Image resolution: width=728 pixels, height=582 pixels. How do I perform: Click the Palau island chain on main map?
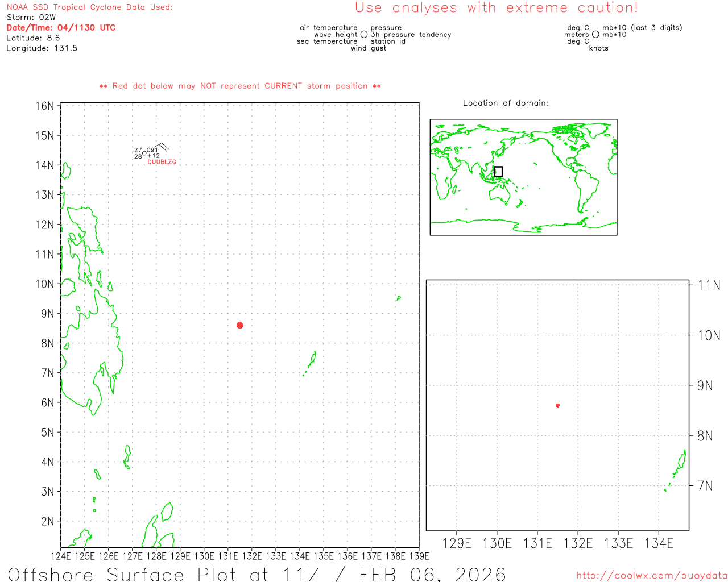(311, 361)
